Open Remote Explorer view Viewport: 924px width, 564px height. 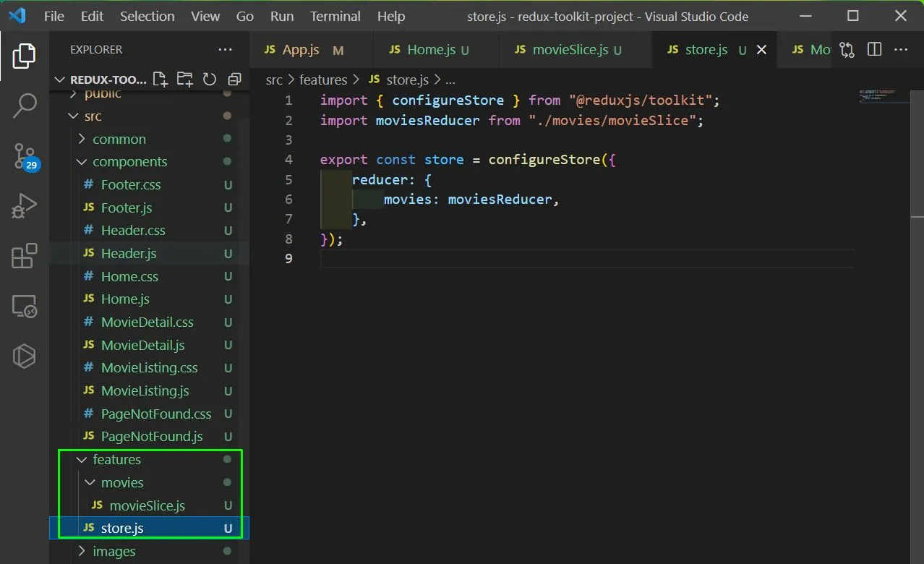25,307
